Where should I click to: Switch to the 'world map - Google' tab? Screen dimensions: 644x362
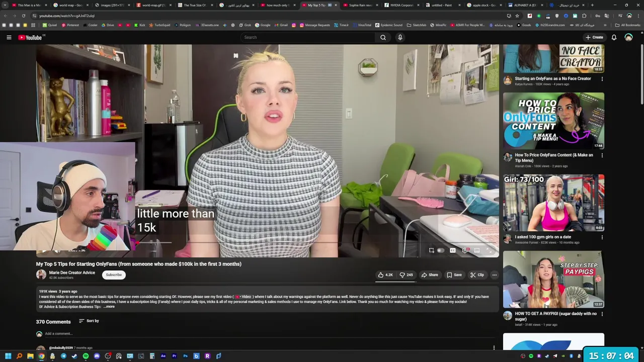click(70, 5)
